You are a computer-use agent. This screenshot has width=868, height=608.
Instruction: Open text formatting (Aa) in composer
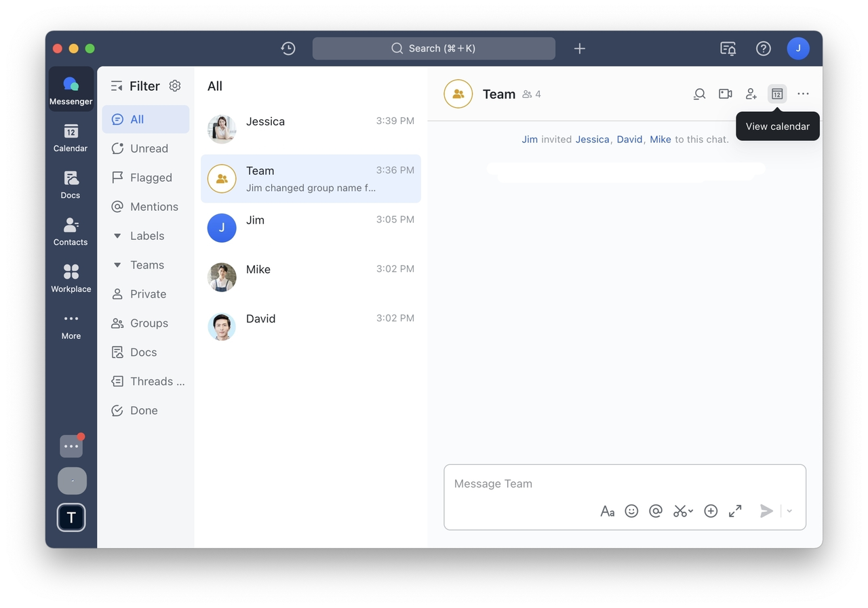[x=607, y=511]
